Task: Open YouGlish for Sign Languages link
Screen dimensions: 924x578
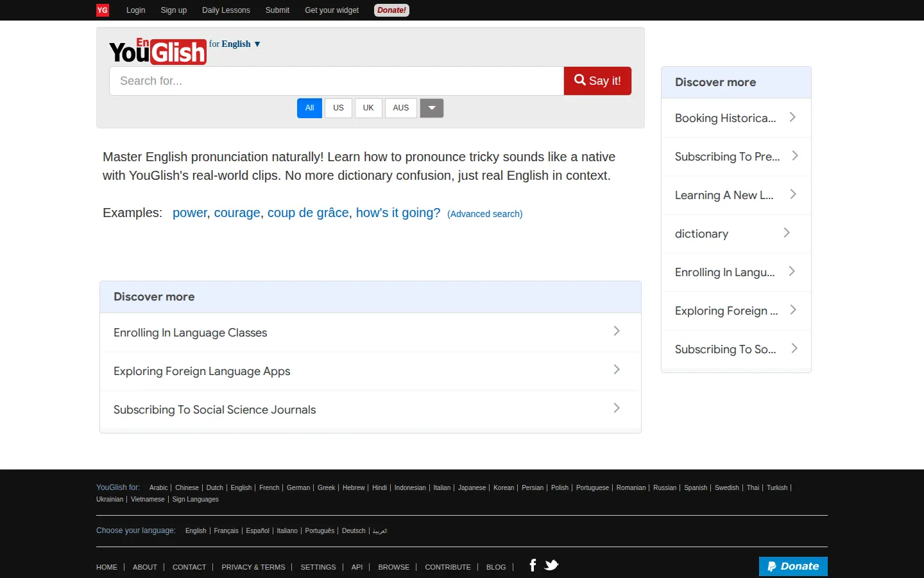Action: [x=196, y=499]
